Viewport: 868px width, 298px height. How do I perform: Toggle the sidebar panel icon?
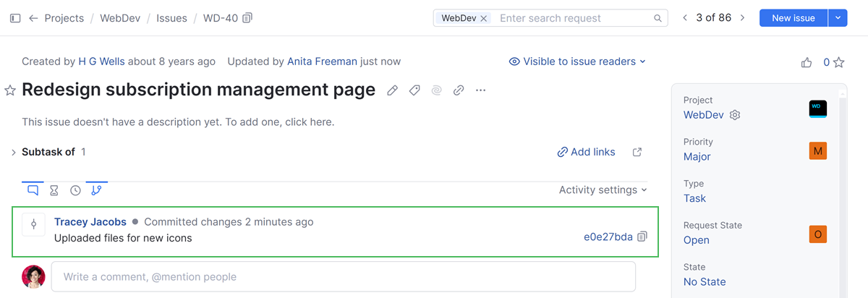click(15, 18)
